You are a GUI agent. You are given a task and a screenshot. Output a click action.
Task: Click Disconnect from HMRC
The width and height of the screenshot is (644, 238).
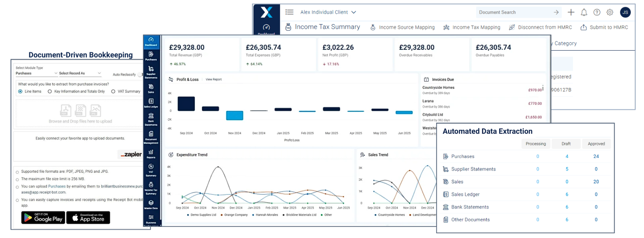[x=540, y=27]
